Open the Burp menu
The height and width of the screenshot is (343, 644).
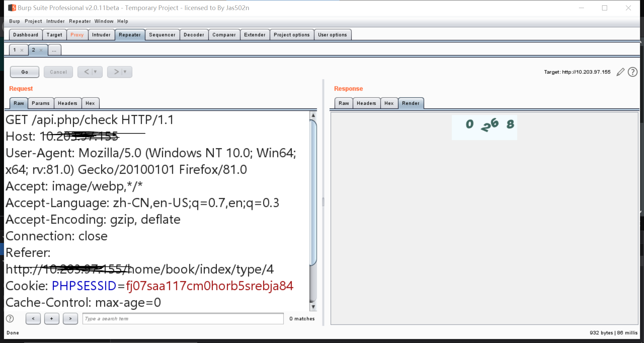point(14,21)
